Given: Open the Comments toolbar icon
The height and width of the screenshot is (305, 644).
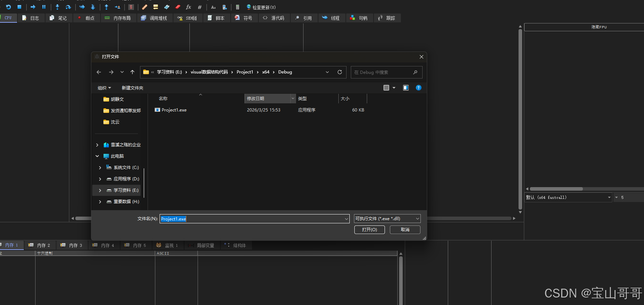Looking at the screenshot, I should (156, 7).
